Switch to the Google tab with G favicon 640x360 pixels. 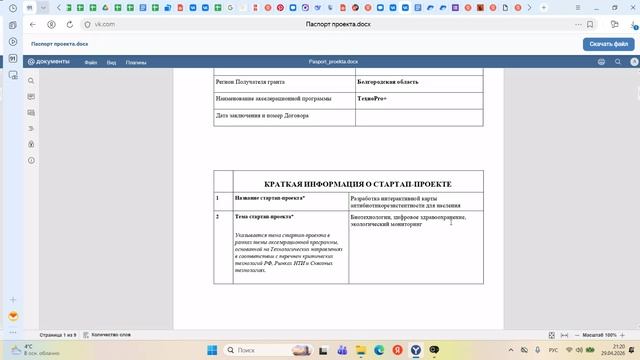pos(230,8)
